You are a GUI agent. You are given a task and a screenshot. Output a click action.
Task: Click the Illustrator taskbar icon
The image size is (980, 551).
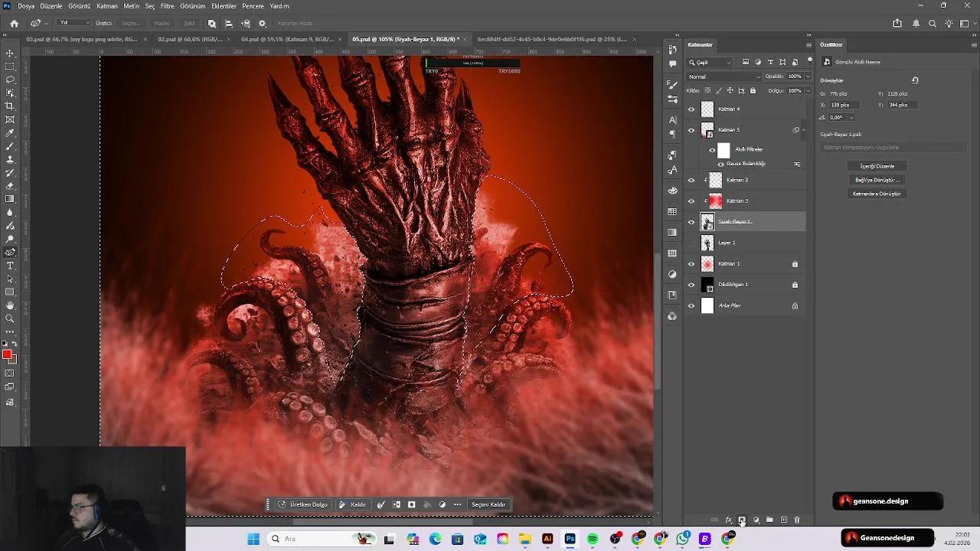547,539
